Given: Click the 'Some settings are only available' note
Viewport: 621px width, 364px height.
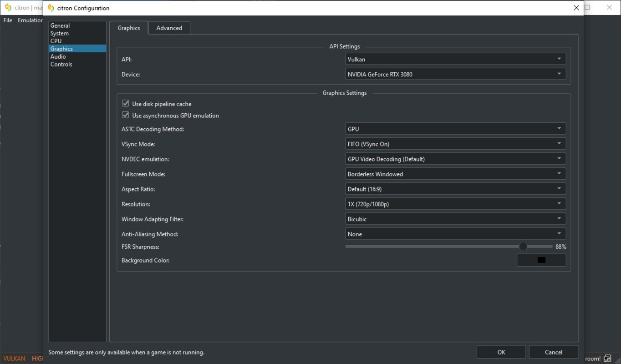Looking at the screenshot, I should [x=127, y=352].
